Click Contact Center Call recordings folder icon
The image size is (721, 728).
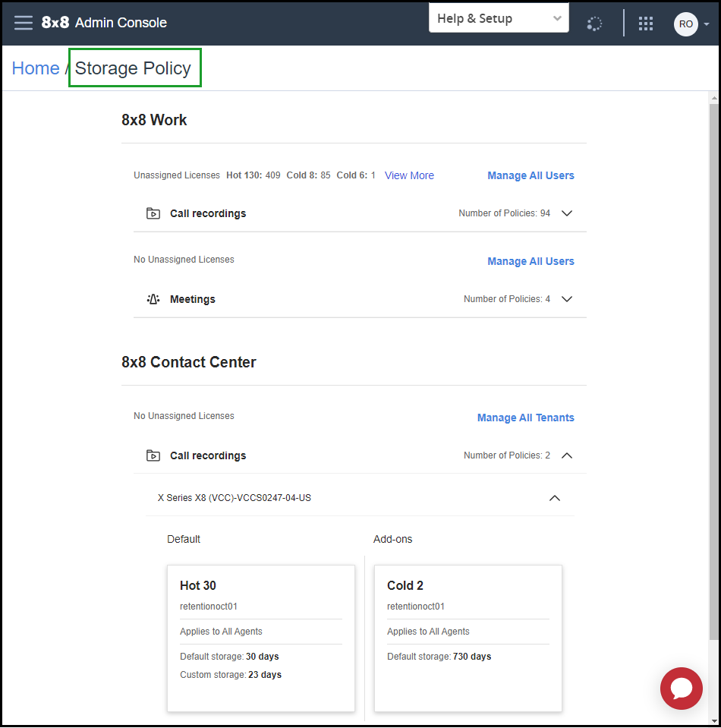153,456
